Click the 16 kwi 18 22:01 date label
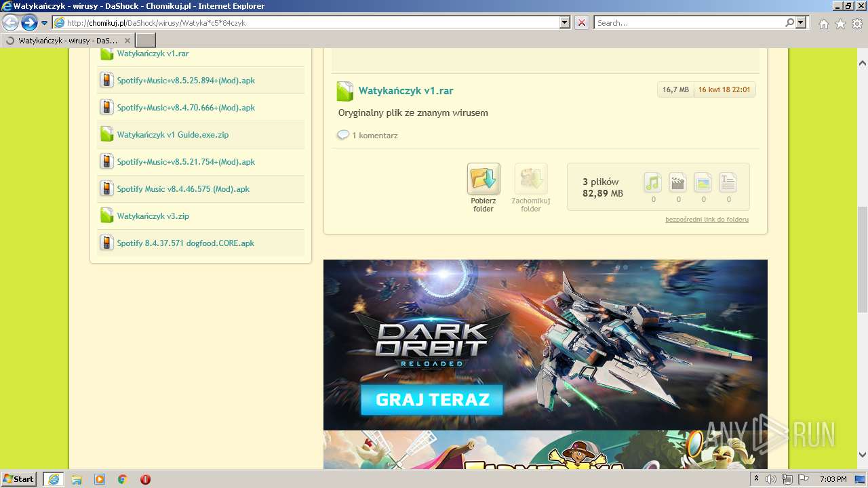Image resolution: width=868 pixels, height=488 pixels. point(724,89)
